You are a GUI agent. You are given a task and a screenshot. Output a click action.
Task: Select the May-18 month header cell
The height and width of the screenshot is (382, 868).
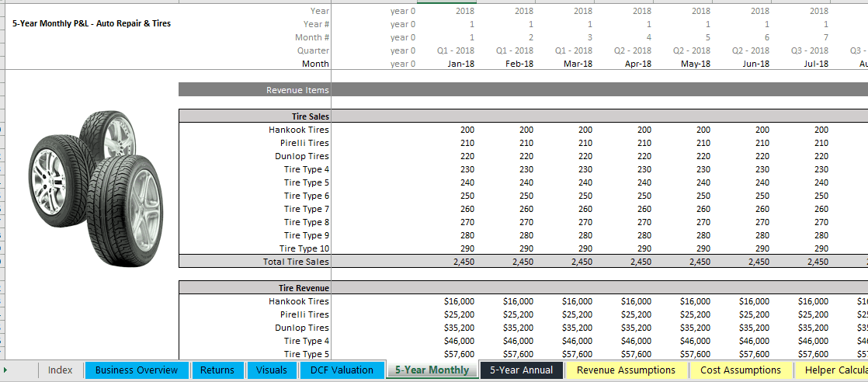pos(696,64)
